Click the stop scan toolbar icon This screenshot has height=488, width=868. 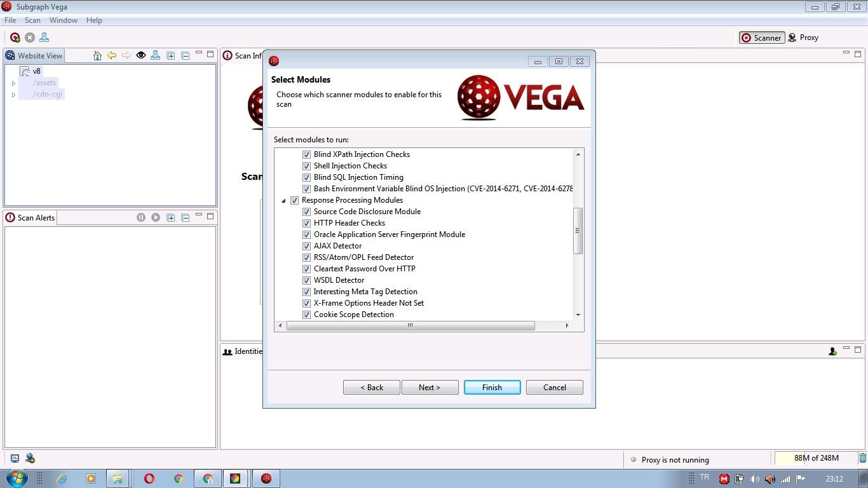30,37
